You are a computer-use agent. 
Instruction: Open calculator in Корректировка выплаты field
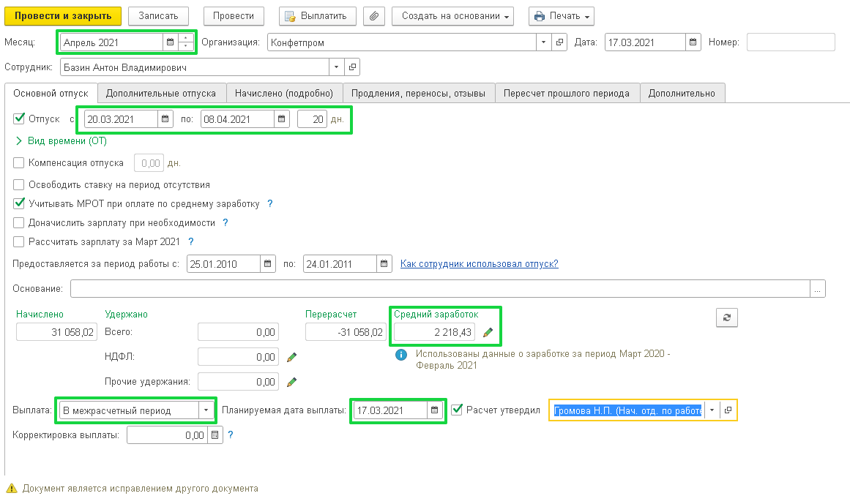click(215, 435)
